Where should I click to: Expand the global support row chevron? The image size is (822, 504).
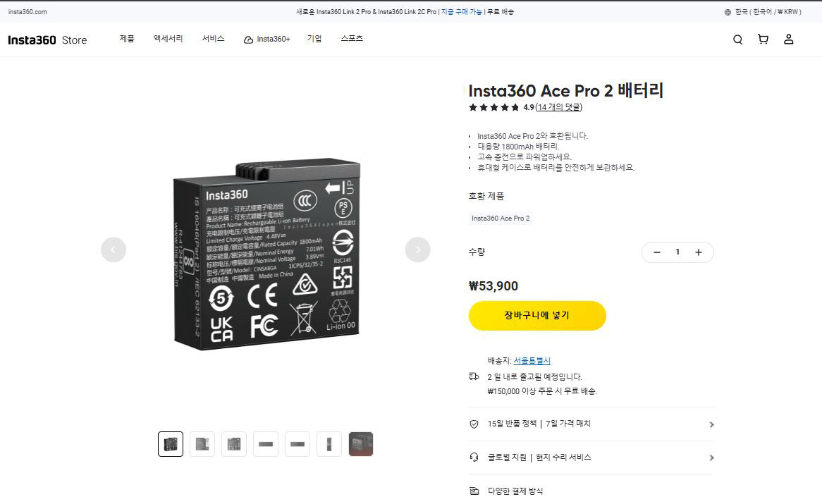coord(712,457)
